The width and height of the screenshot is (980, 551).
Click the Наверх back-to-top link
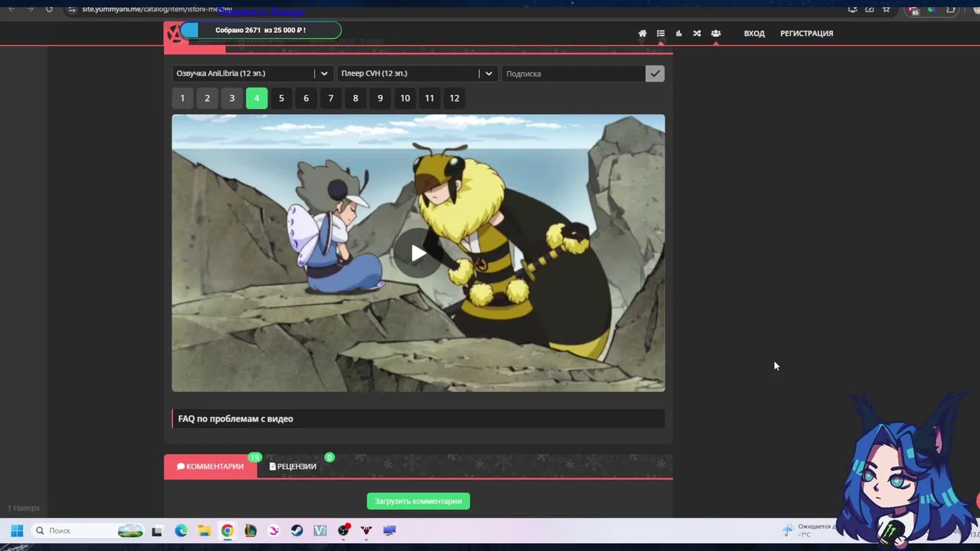coord(24,508)
